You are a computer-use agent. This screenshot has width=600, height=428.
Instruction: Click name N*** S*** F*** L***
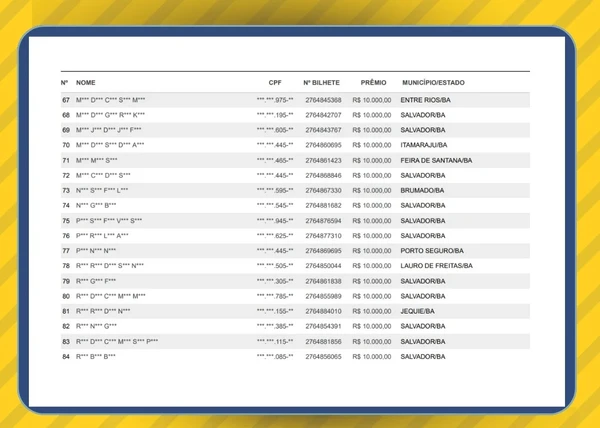click(102, 190)
